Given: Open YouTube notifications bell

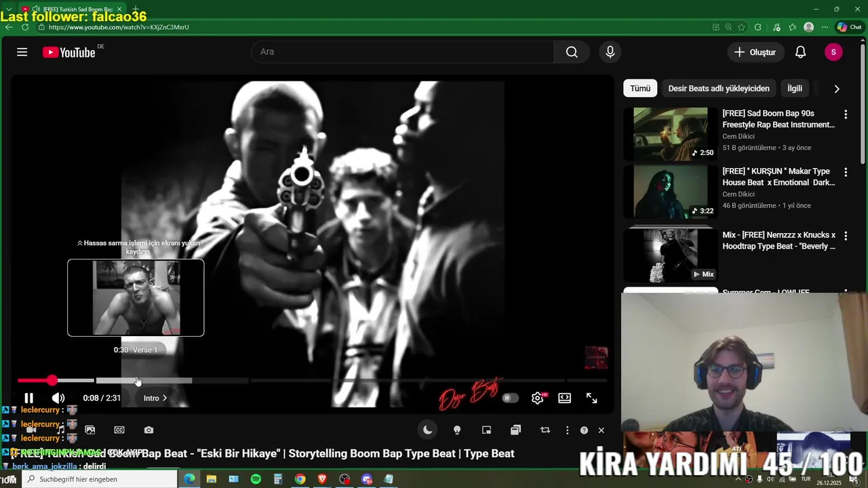Looking at the screenshot, I should pos(800,52).
